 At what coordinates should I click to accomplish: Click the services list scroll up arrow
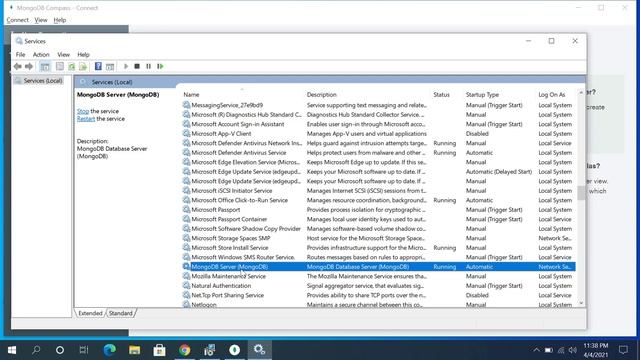pyautogui.click(x=581, y=93)
